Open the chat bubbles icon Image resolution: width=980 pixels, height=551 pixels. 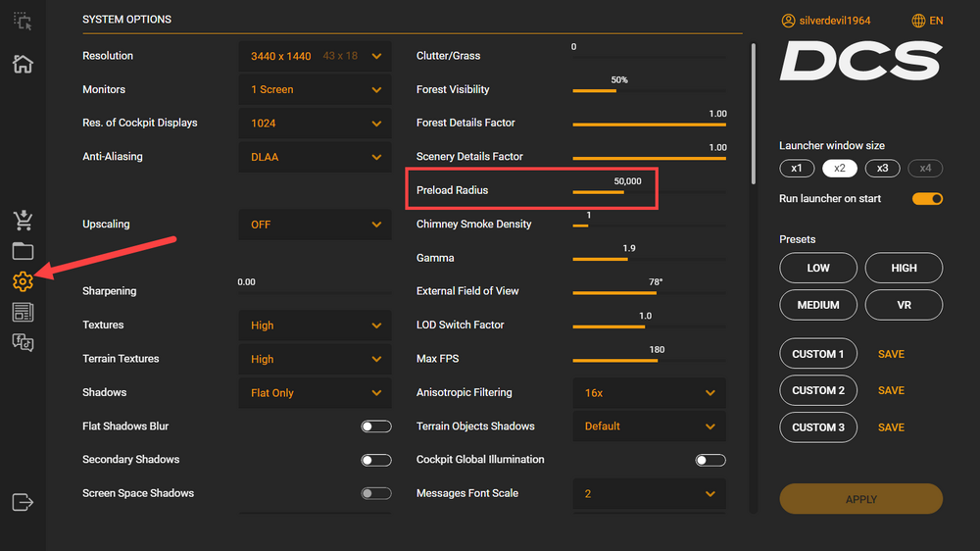click(x=23, y=342)
